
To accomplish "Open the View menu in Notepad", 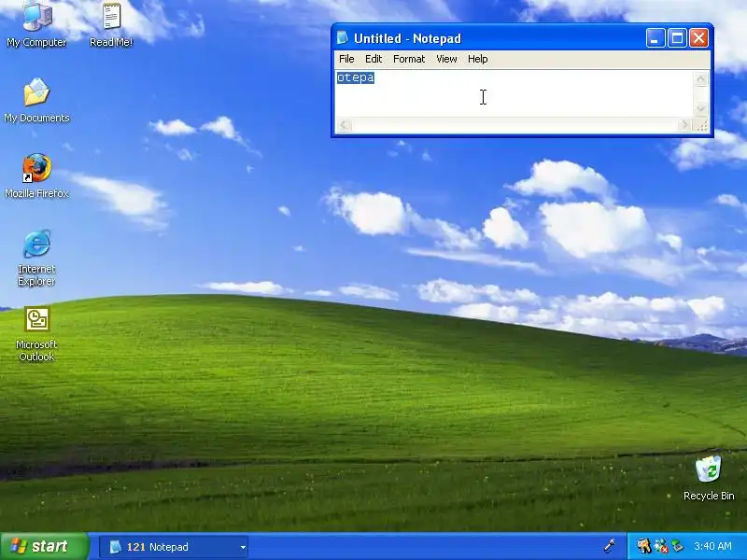I will click(x=446, y=59).
